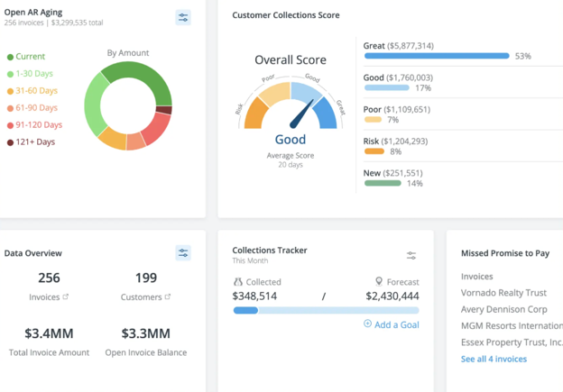Screen dimensions: 563x392
Task: Toggle Current legend item in AR Aging
Action: coord(30,57)
